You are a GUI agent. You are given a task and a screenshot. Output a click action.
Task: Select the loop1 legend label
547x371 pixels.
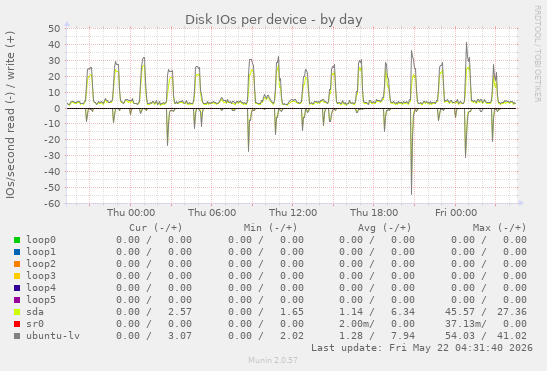(x=41, y=252)
